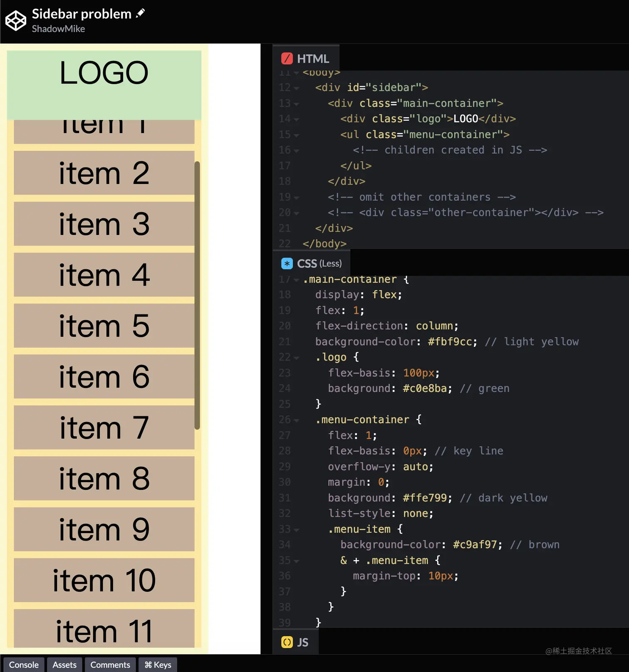The width and height of the screenshot is (629, 672).
Task: Select item 2 in preview menu
Action: point(104,173)
